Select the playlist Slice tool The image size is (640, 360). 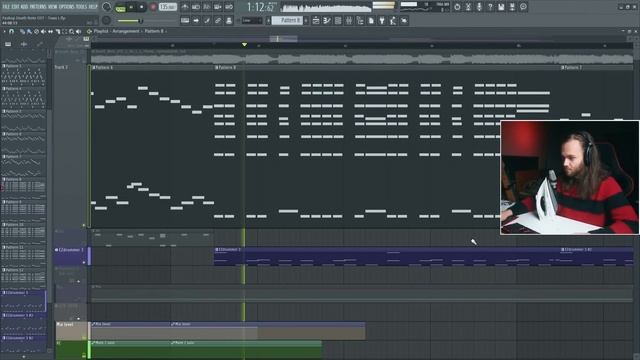click(x=58, y=31)
